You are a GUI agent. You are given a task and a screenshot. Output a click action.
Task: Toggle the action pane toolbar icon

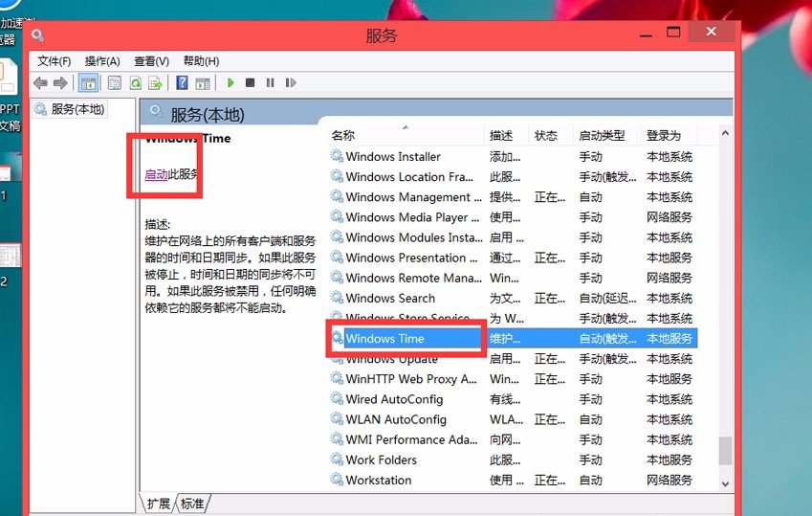pos(203,83)
